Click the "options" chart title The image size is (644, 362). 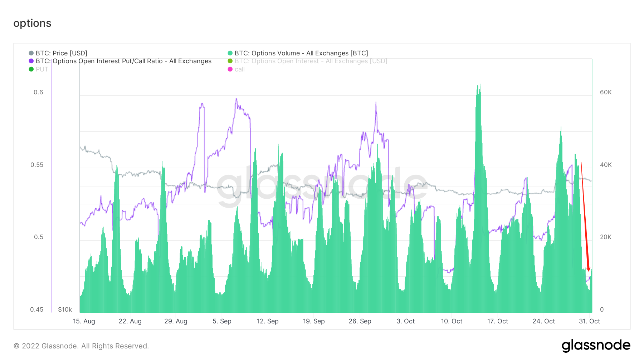pyautogui.click(x=32, y=23)
